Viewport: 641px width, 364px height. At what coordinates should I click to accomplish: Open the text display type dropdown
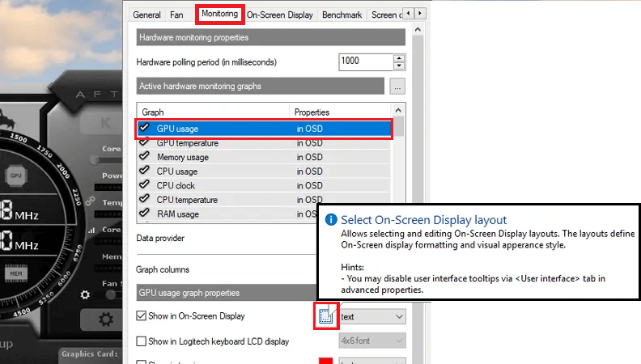pyautogui.click(x=372, y=316)
